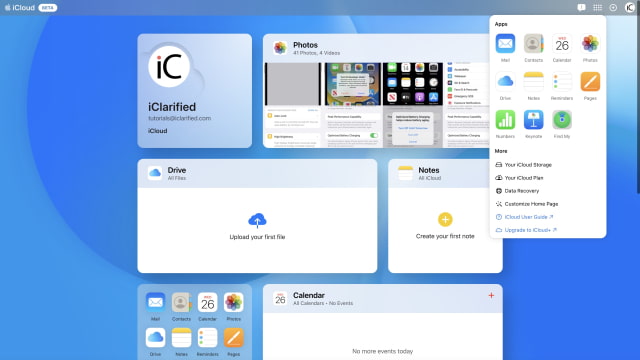Open Contacts from the Apps popup
This screenshot has height=360, width=640.
pyautogui.click(x=533, y=44)
